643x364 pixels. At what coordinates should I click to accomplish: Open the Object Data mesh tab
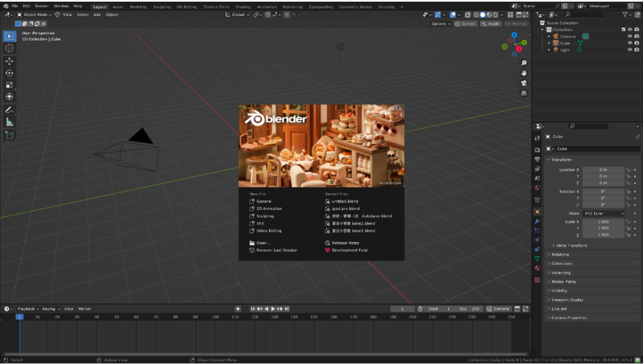(537, 259)
